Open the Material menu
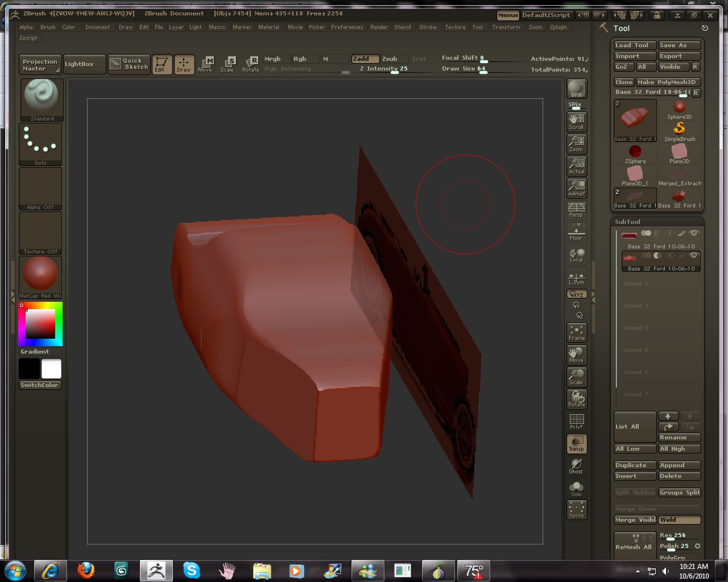The image size is (728, 582). coord(268,27)
